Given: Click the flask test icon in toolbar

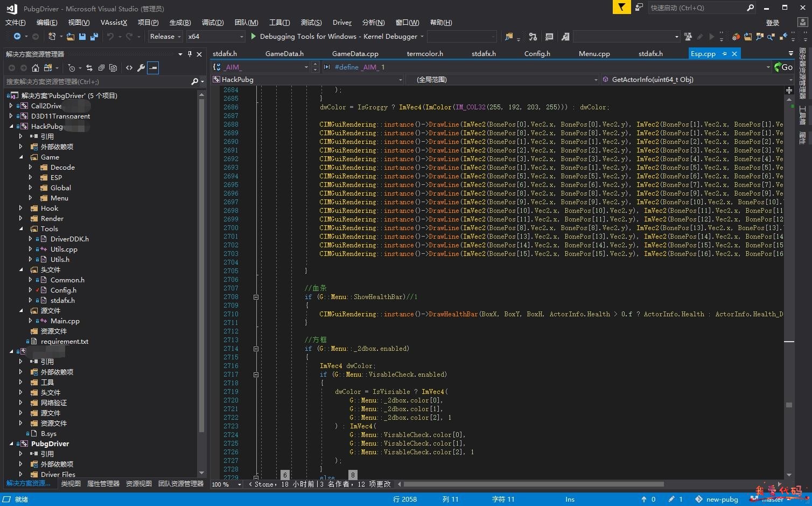Looking at the screenshot, I should pyautogui.click(x=688, y=37).
